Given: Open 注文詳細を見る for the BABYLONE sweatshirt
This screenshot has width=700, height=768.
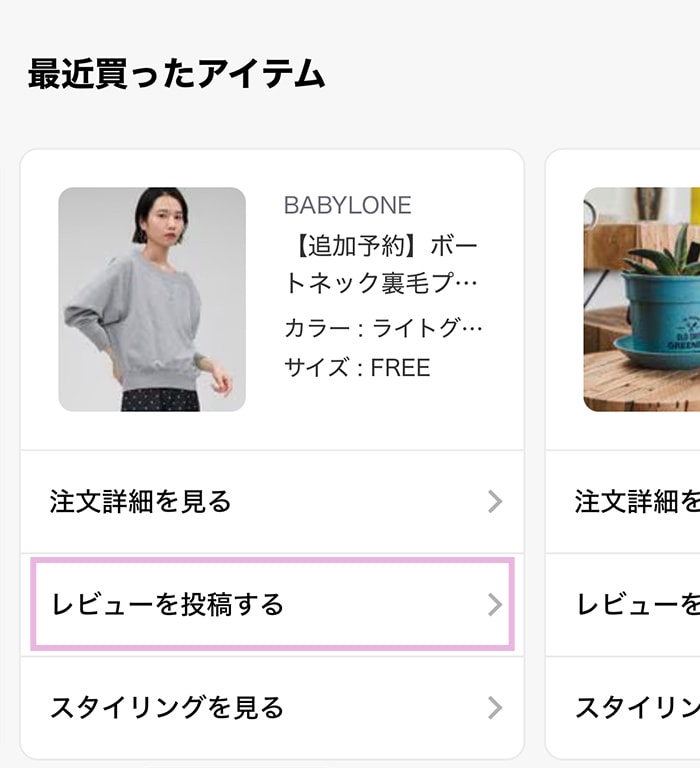Looking at the screenshot, I should (141, 501).
